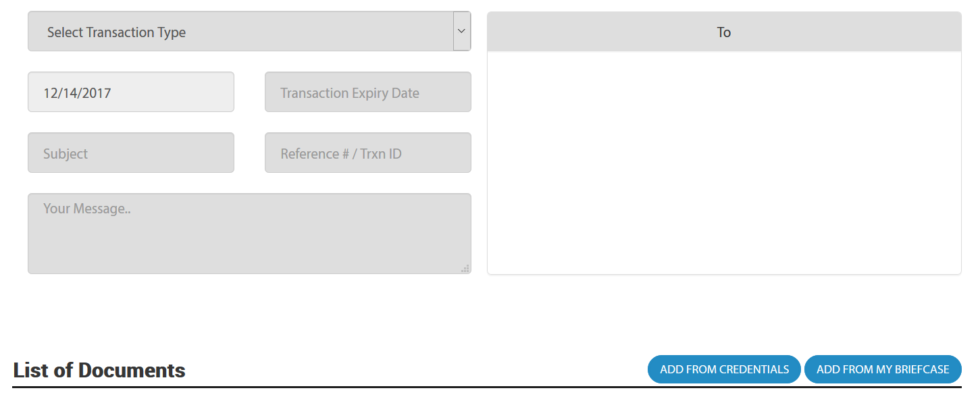Click into the Subject input field

131,153
